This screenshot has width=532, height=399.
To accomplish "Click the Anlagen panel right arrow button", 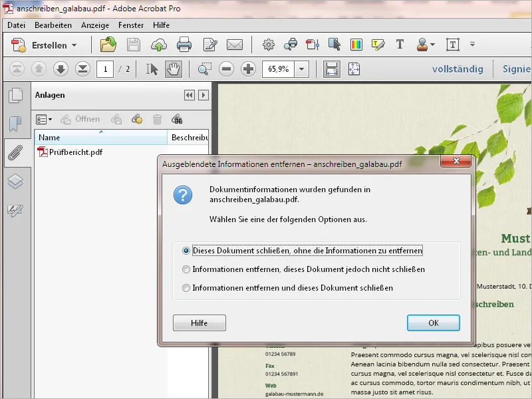I will click(x=203, y=95).
